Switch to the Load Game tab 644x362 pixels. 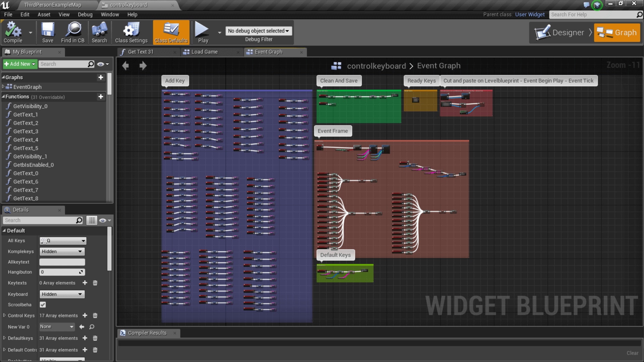click(204, 52)
